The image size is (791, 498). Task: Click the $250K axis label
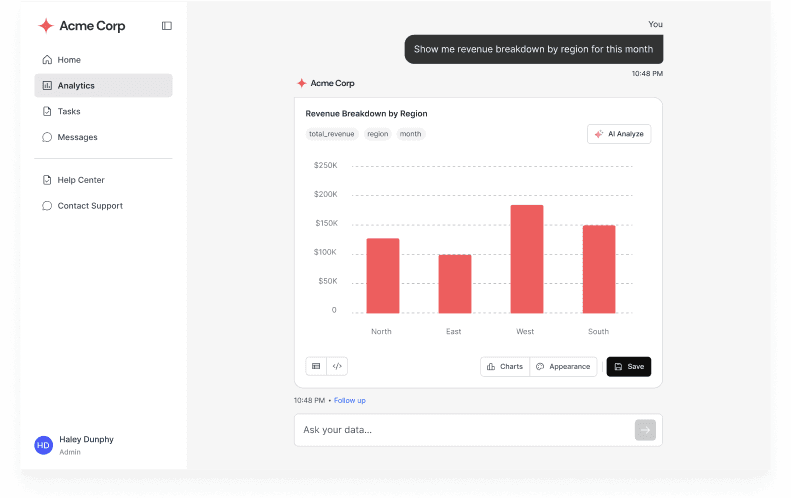coord(325,165)
